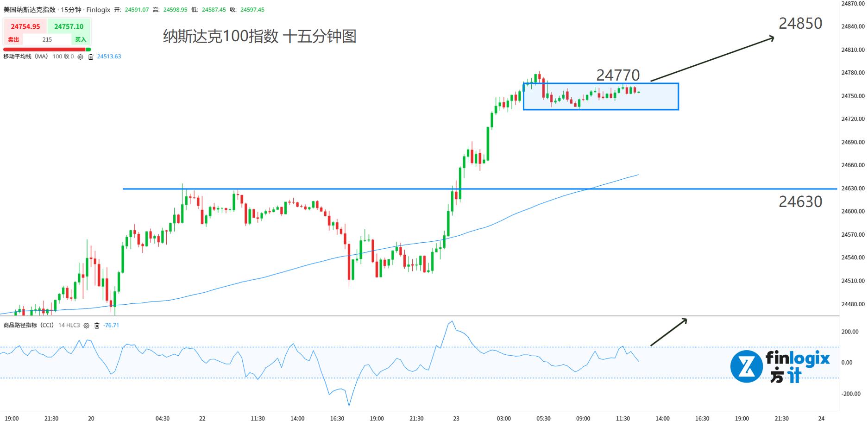
Task: Click the 24780.00 price axis label
Action: (x=853, y=73)
